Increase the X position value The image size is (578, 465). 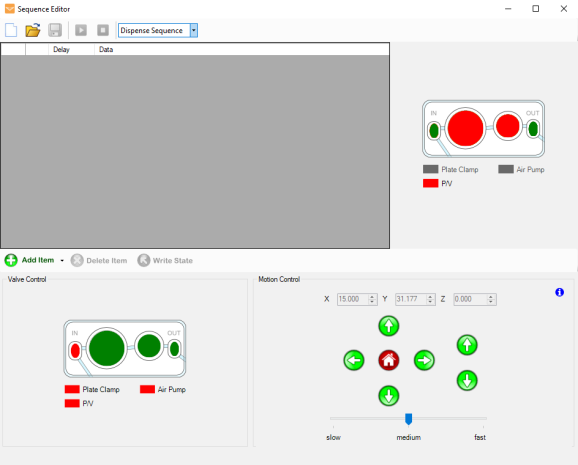pos(372,296)
